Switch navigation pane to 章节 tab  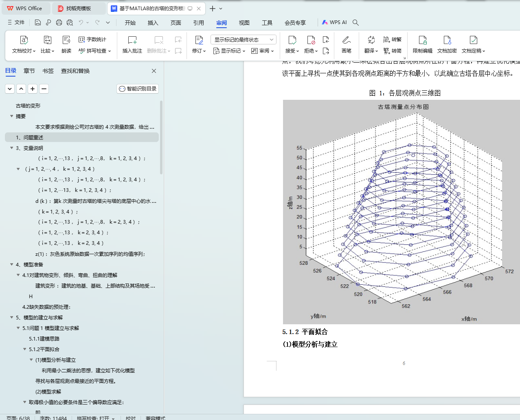click(x=29, y=71)
